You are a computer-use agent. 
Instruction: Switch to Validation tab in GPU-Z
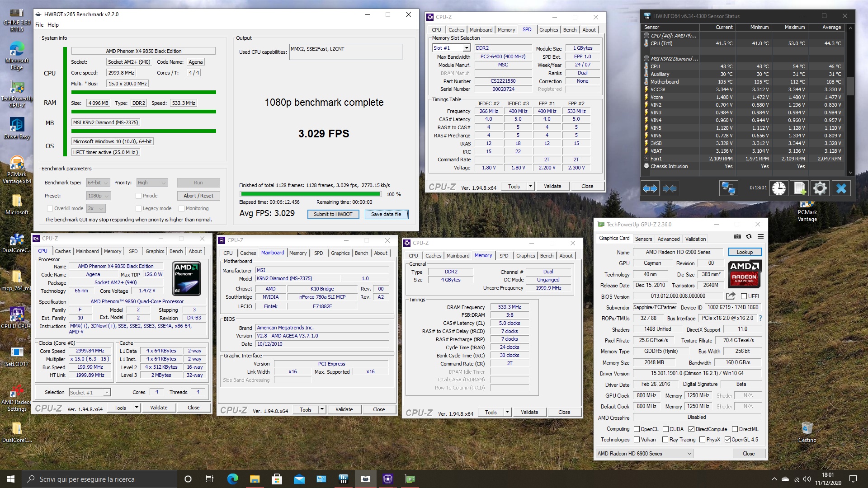[695, 239]
